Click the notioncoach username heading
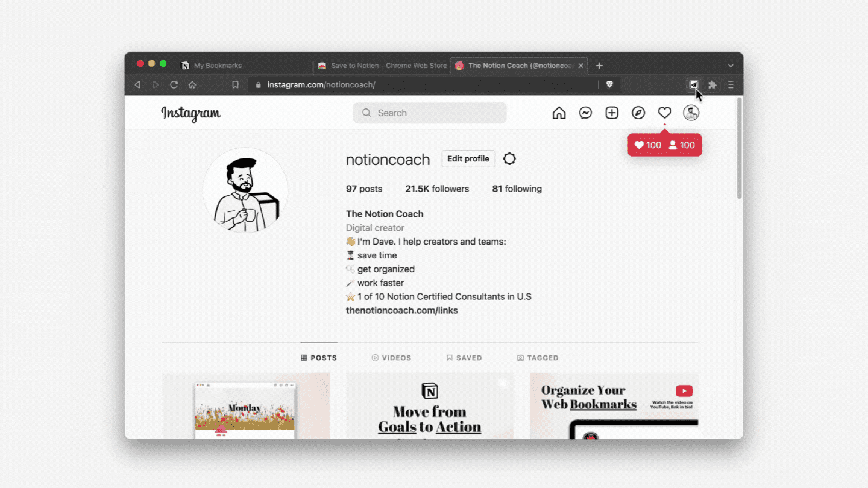 coord(388,160)
